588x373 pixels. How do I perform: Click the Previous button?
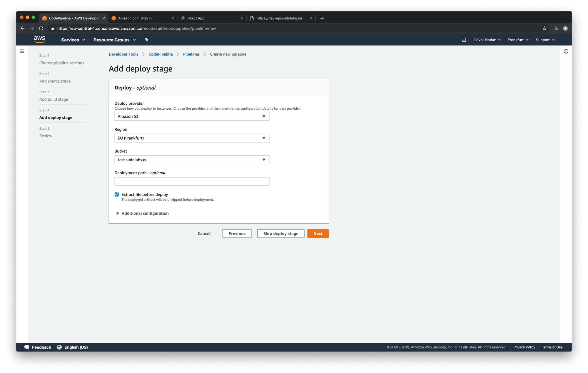tap(237, 233)
